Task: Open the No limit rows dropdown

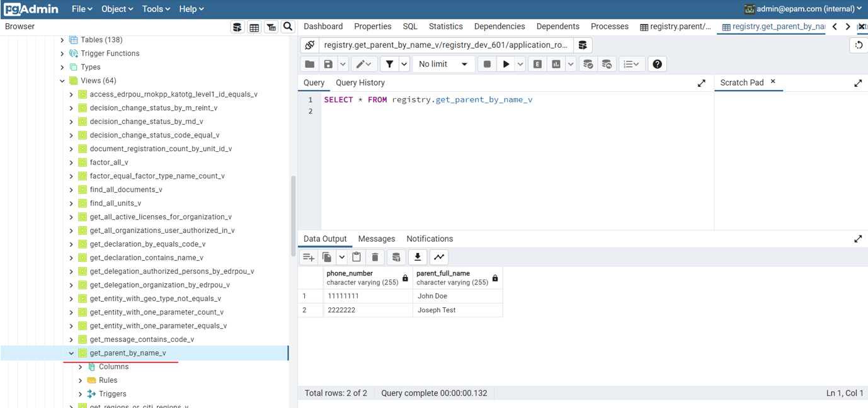Action: coord(443,64)
